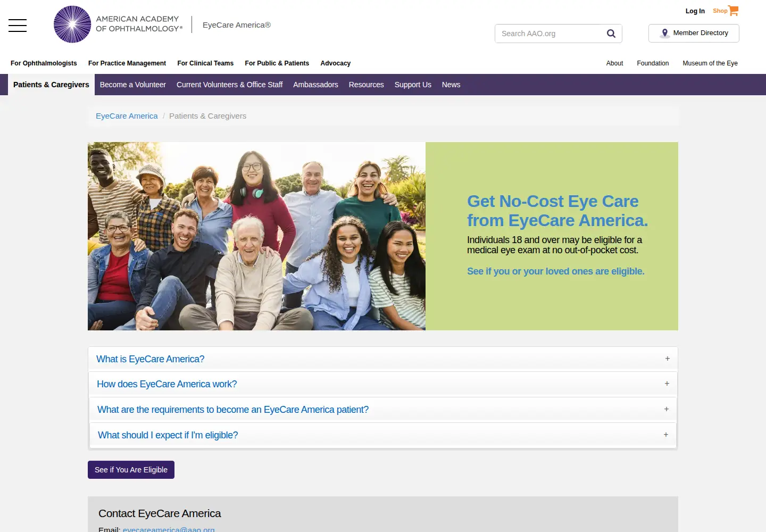Expand What should I expect if I'm eligible
The height and width of the screenshot is (532, 766).
382,435
